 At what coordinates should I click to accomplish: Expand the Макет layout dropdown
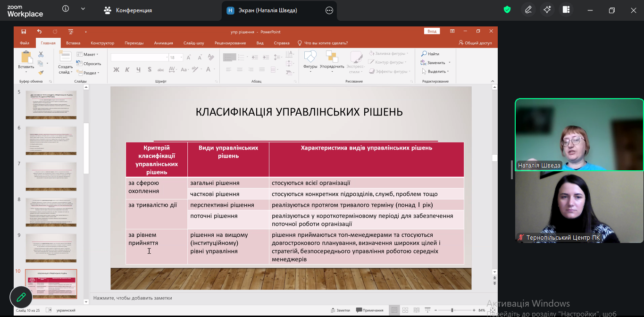pos(88,54)
